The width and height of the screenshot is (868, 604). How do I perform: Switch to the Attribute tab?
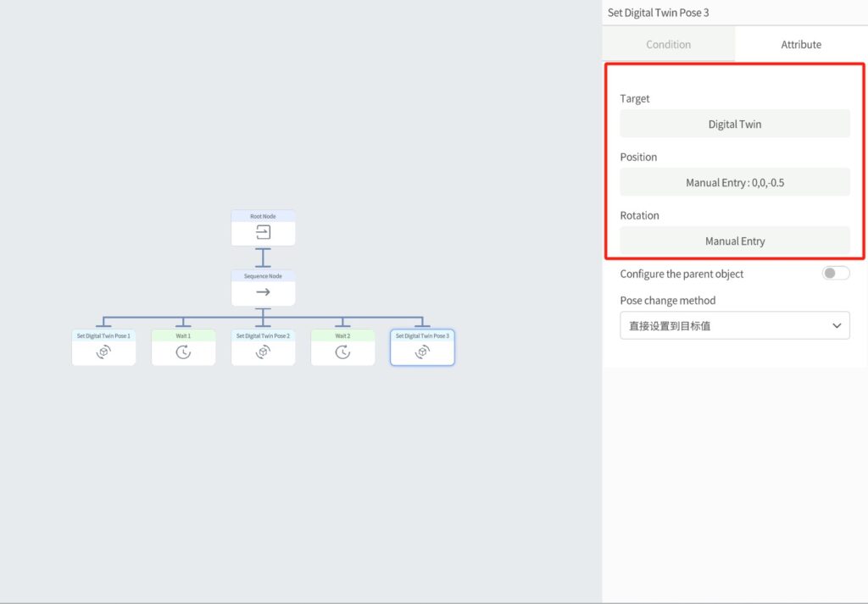[800, 44]
